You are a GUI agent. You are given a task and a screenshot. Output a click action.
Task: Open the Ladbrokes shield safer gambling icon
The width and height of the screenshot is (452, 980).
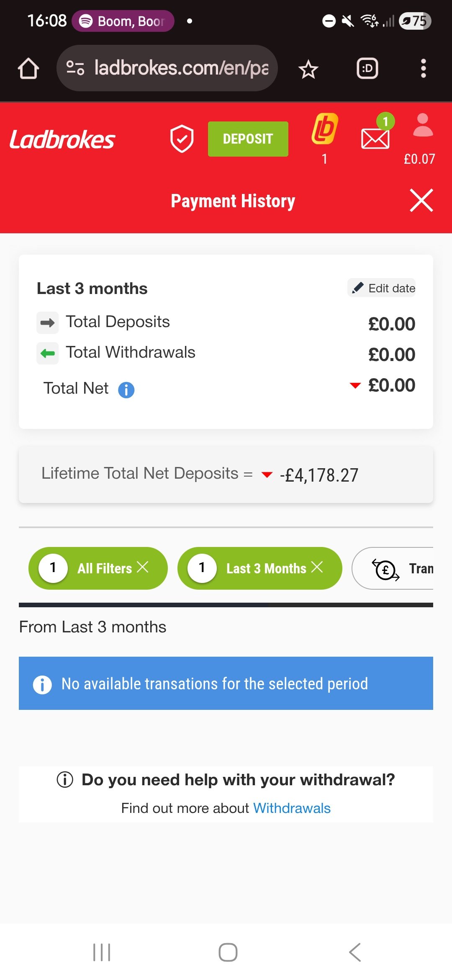(182, 139)
